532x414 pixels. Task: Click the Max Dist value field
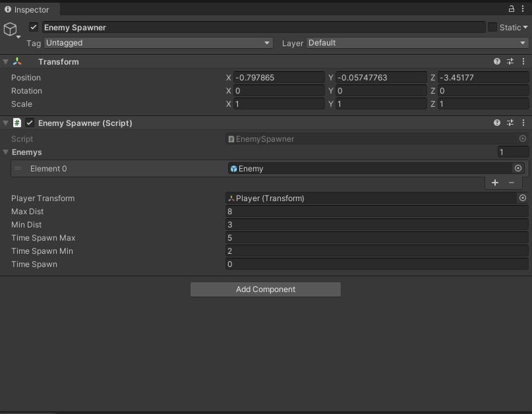coord(376,212)
